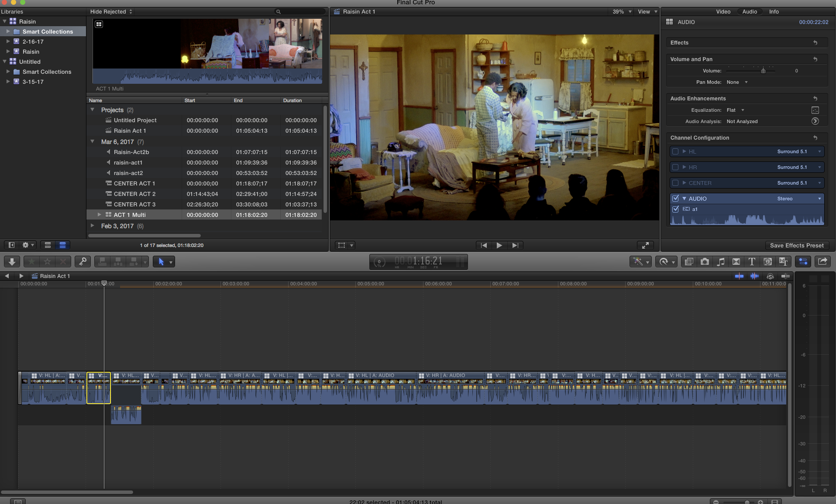Insert selected clip into the storyline
Screen dimensions: 836x504
tap(118, 261)
